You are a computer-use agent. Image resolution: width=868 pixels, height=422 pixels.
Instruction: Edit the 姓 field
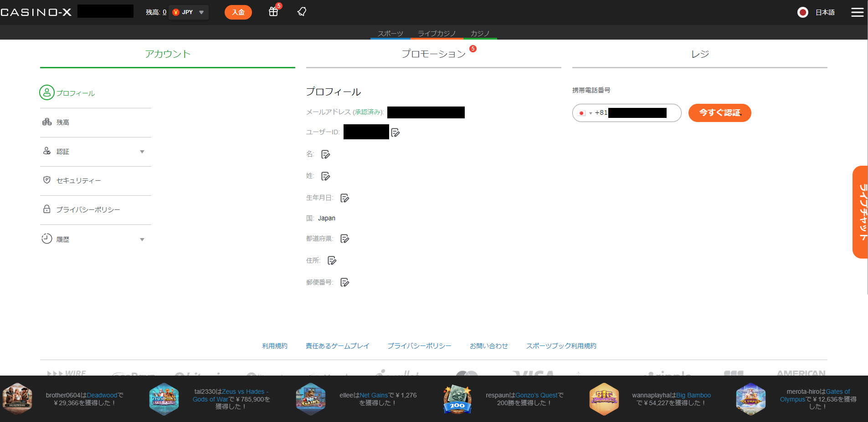(x=326, y=176)
